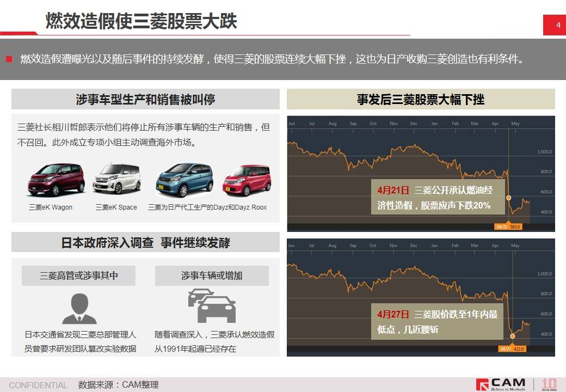566x392 pixels.
Task: Click the 600.0 axis value on the 4月27日 chart
Action: (x=546, y=314)
